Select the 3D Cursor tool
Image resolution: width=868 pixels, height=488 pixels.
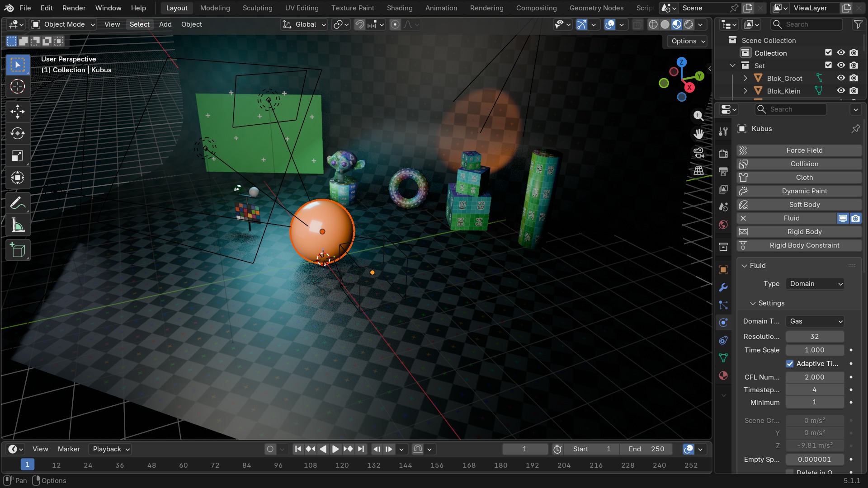coord(18,86)
